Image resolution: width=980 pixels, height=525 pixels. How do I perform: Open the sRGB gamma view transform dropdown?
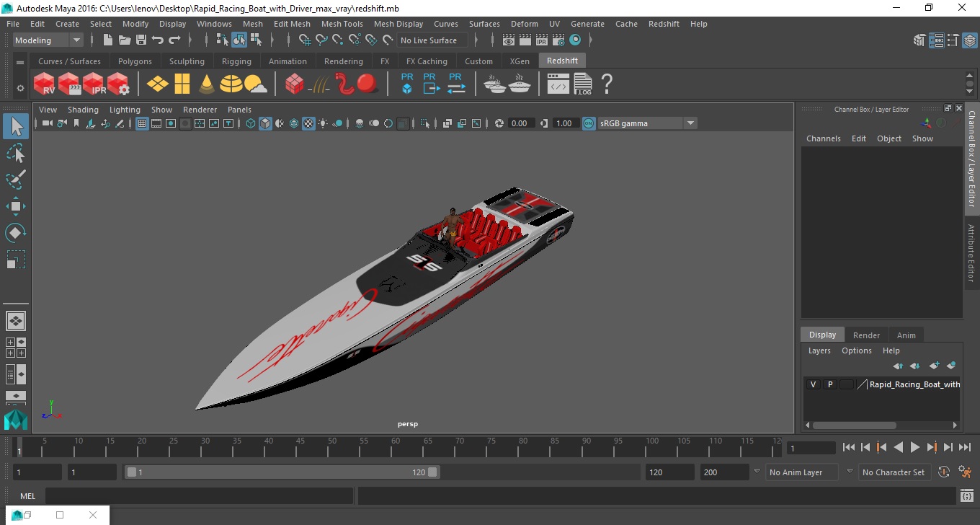pyautogui.click(x=647, y=123)
